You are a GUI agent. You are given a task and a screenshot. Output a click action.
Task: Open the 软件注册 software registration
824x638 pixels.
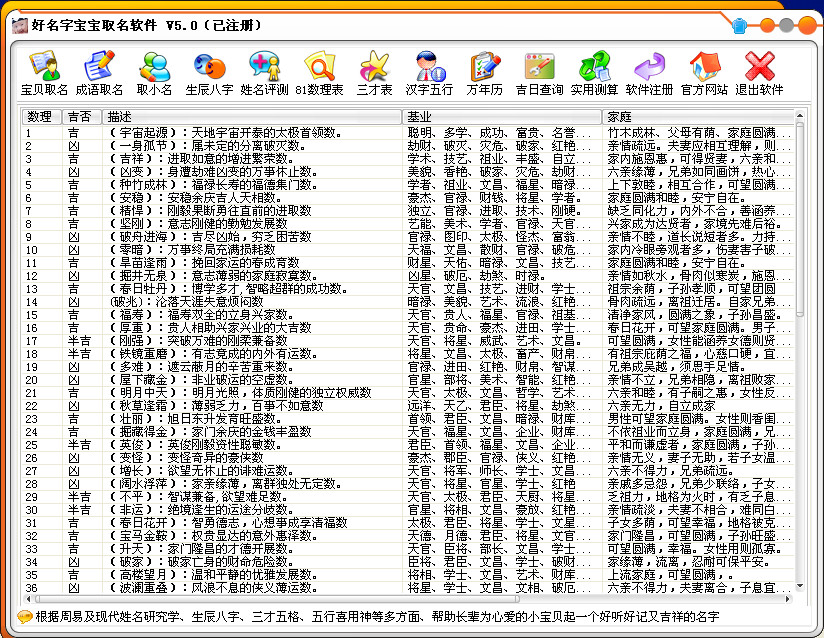pos(649,72)
